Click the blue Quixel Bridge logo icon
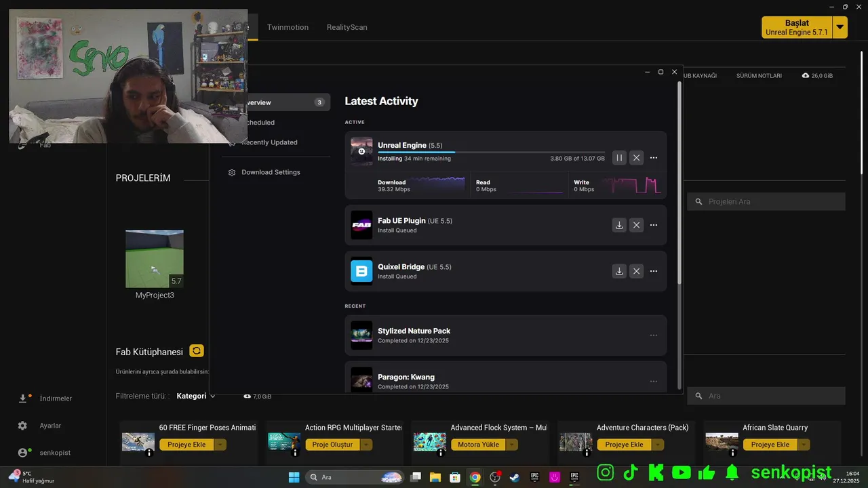This screenshot has width=868, height=488. pyautogui.click(x=361, y=271)
